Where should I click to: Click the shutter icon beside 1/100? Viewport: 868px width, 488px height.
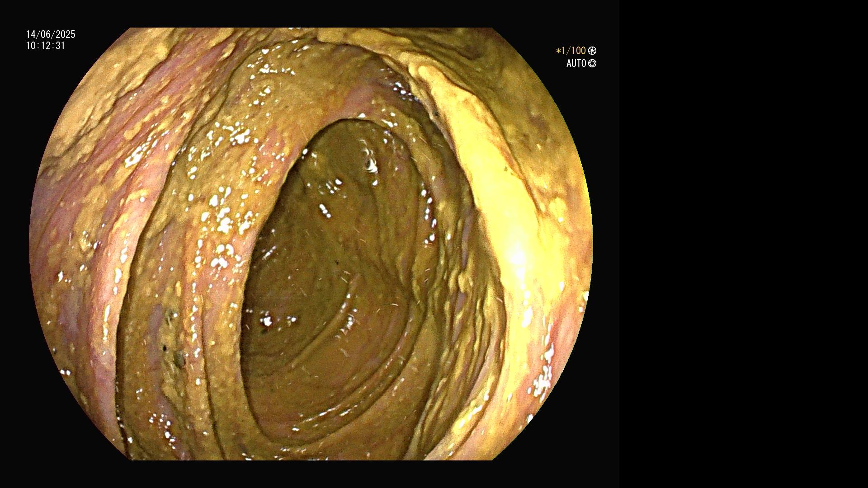592,51
